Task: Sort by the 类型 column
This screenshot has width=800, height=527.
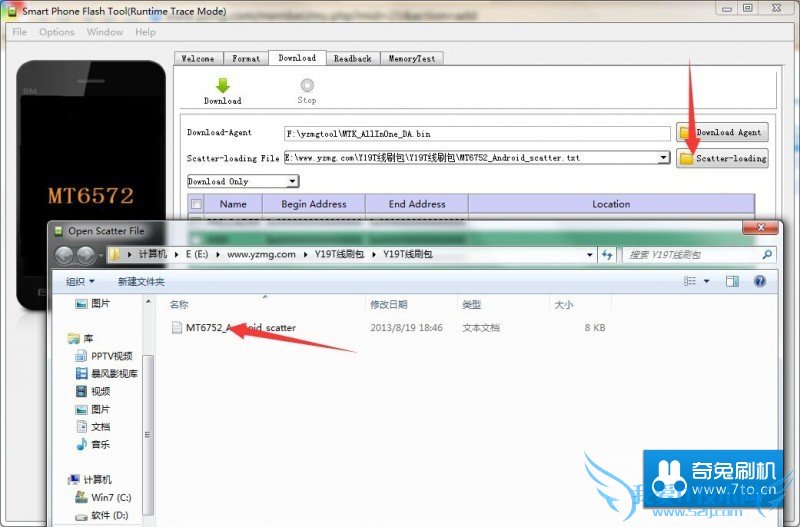Action: [471, 305]
